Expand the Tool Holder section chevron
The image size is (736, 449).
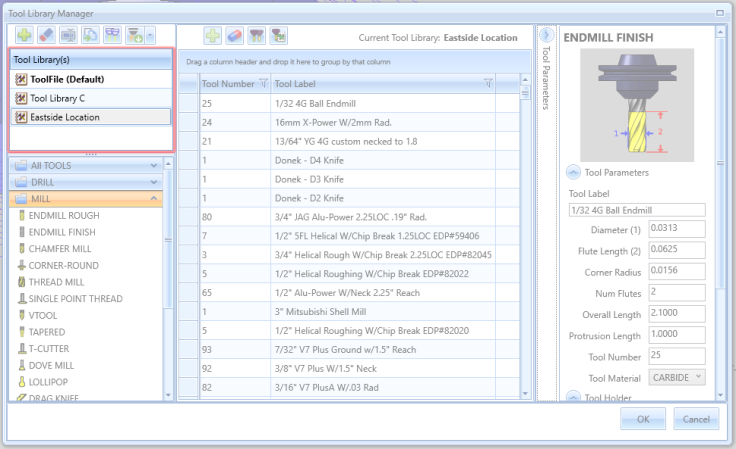click(x=573, y=396)
